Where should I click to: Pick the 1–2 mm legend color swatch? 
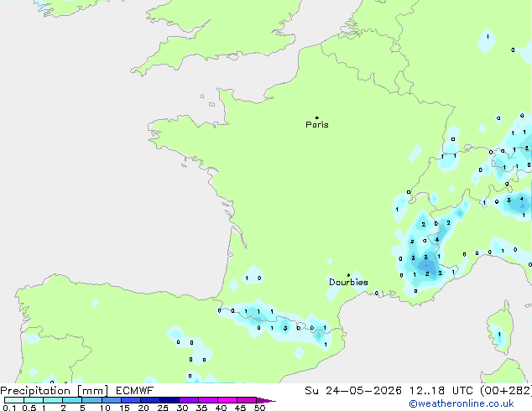pyautogui.click(x=53, y=400)
